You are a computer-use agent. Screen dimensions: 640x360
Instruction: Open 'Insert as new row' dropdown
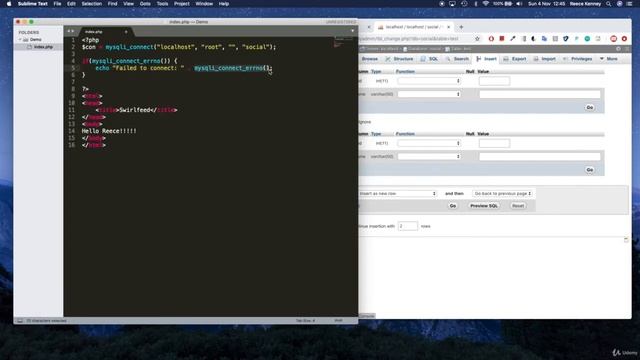(x=398, y=193)
